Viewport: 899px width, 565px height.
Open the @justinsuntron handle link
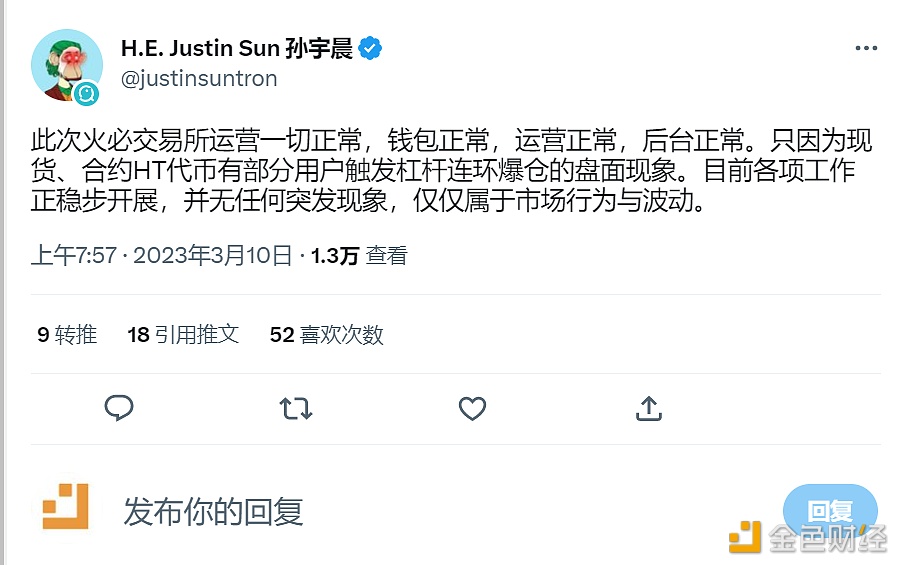[199, 79]
